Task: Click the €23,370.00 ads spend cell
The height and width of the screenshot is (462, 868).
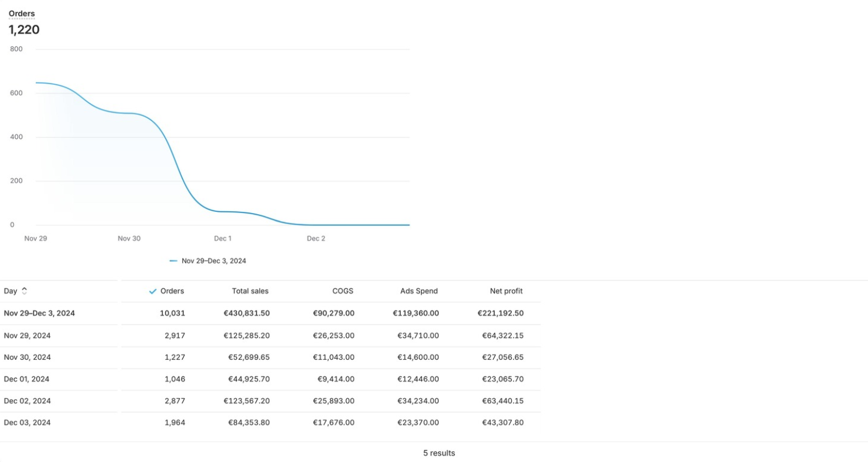Action: point(418,423)
